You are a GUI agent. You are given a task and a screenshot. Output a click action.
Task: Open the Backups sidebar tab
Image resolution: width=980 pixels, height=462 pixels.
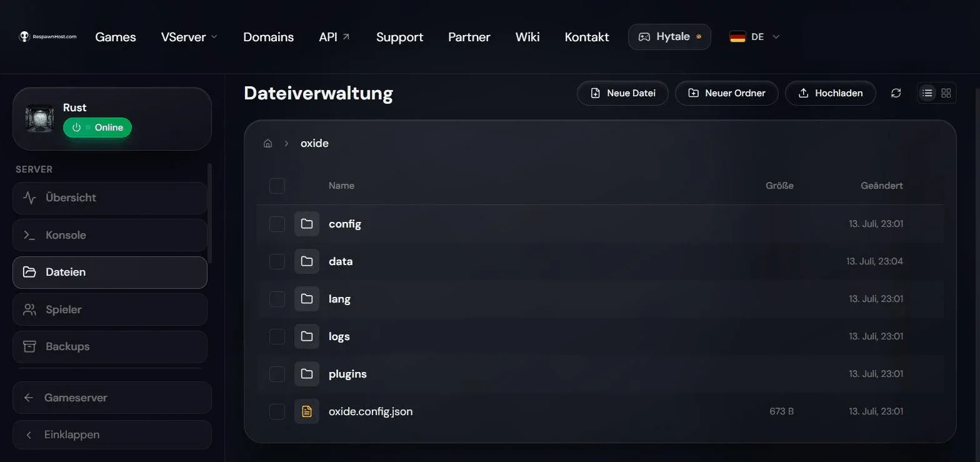[x=110, y=347]
